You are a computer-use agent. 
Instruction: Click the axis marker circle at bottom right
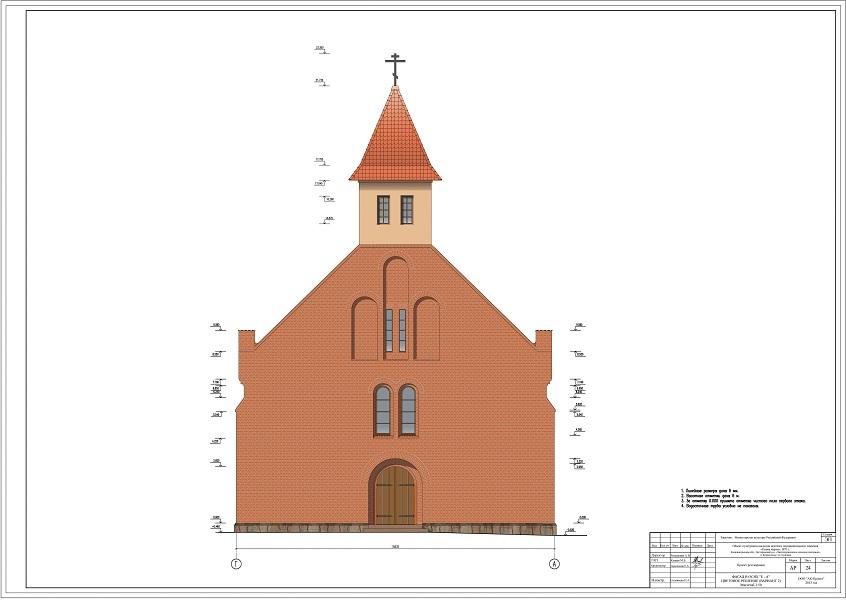pyautogui.click(x=554, y=564)
